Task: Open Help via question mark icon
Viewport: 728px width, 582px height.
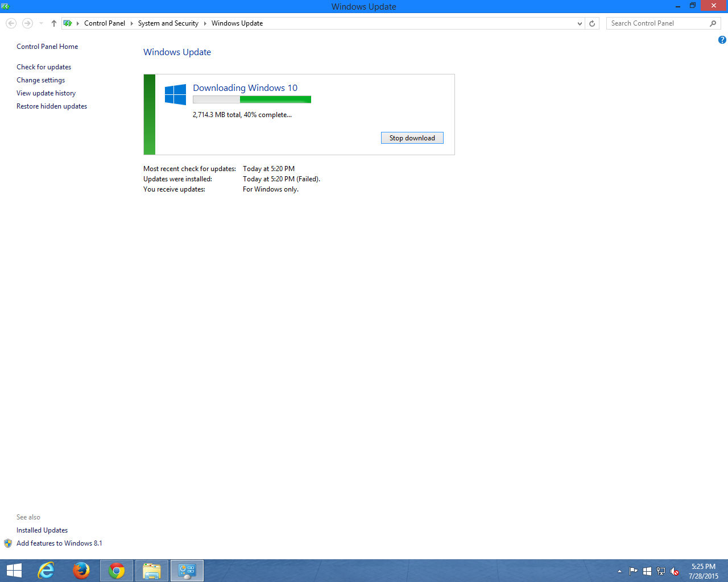Action: (x=722, y=40)
